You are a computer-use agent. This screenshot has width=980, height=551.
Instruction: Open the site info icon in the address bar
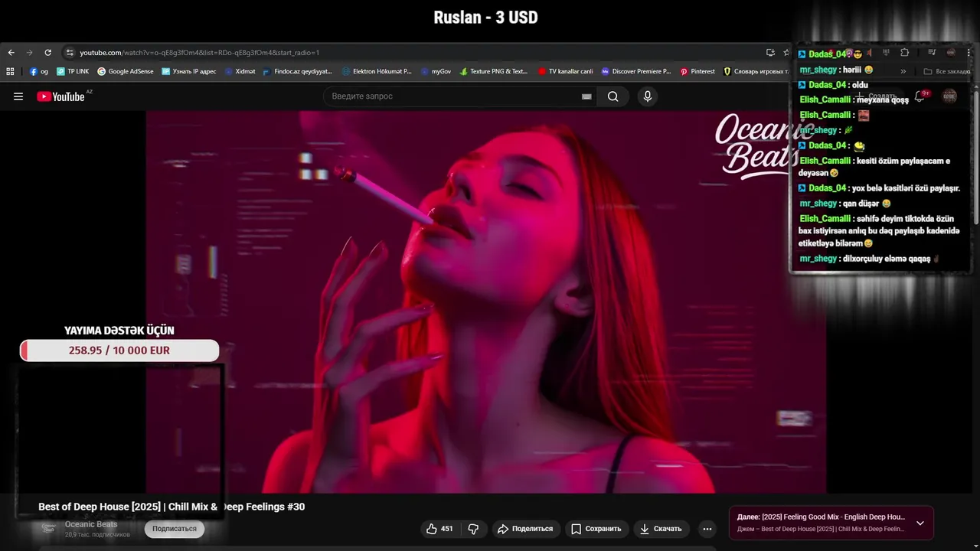click(x=70, y=53)
